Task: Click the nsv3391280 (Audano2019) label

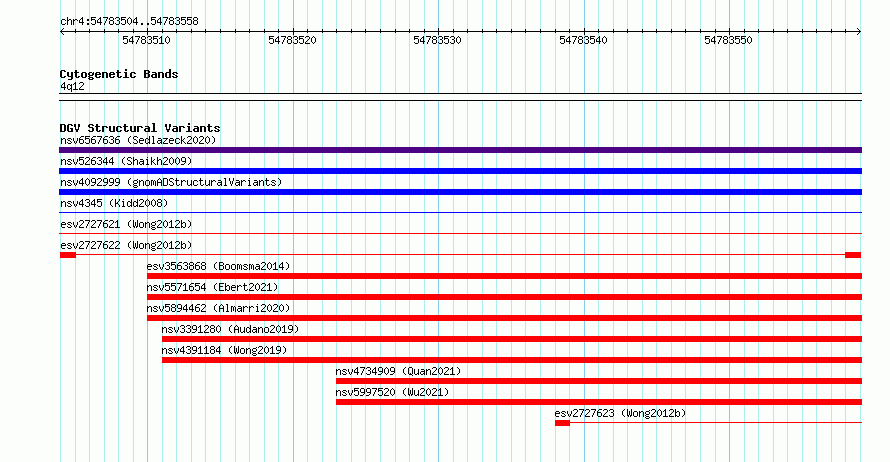Action: pyautogui.click(x=230, y=329)
